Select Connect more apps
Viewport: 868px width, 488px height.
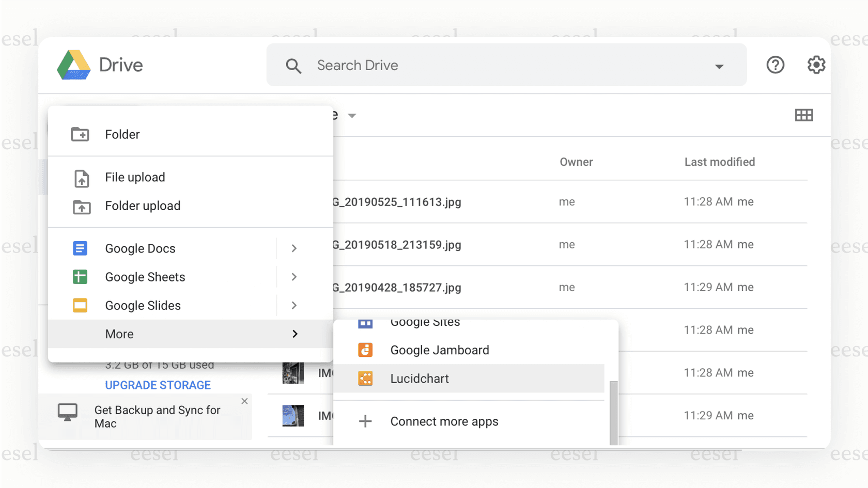click(444, 421)
